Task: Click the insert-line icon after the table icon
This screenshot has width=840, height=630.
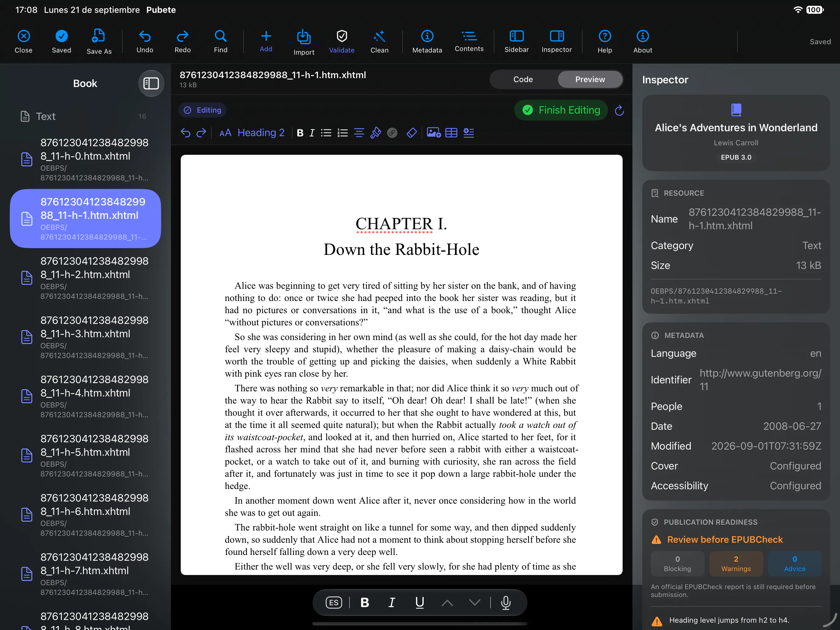Action: (x=469, y=132)
